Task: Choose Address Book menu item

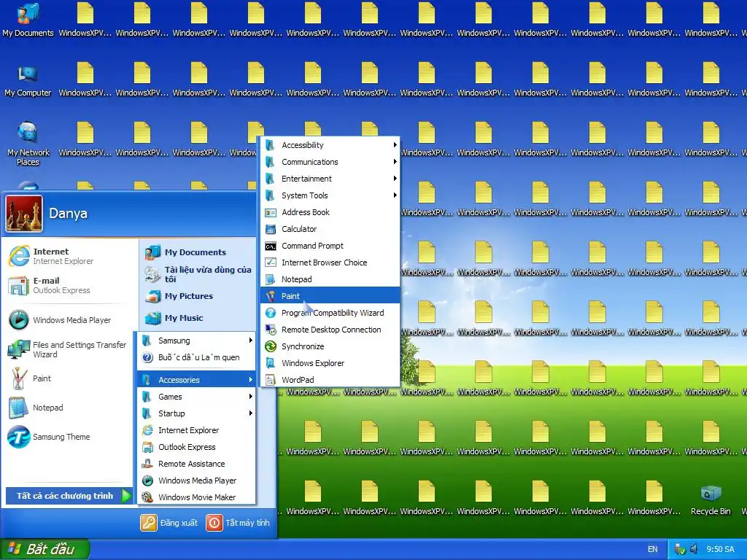Action: click(x=330, y=212)
